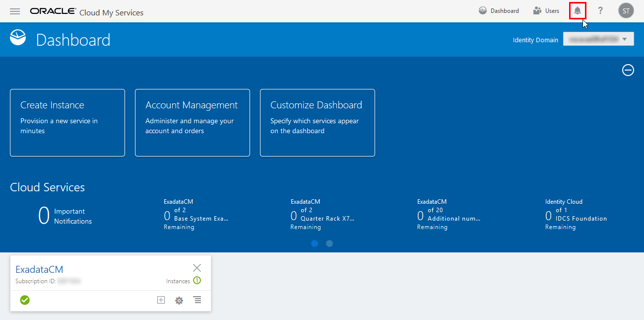
Task: Click the Subscription ID label
Action: click(x=35, y=281)
